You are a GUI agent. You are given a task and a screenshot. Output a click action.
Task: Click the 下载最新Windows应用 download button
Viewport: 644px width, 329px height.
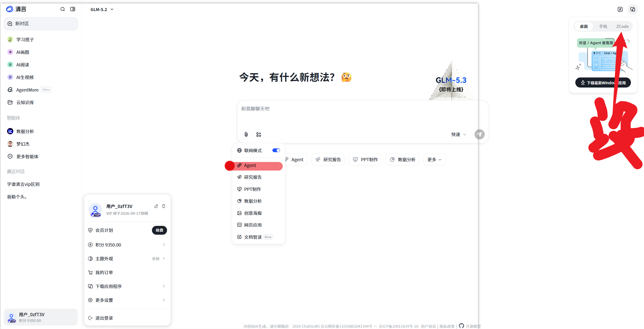603,83
